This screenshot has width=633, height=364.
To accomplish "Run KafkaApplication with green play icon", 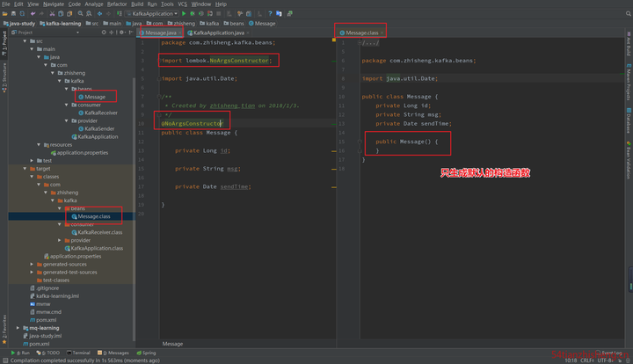I will [184, 14].
